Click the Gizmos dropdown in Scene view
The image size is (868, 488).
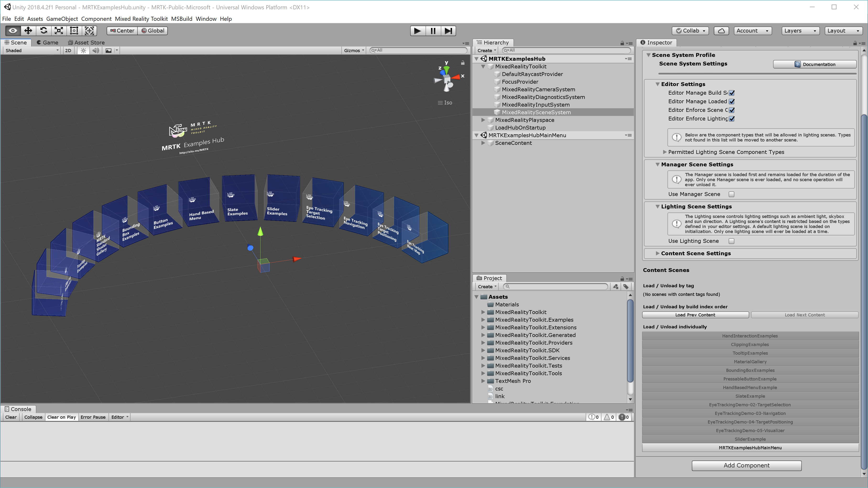(353, 50)
